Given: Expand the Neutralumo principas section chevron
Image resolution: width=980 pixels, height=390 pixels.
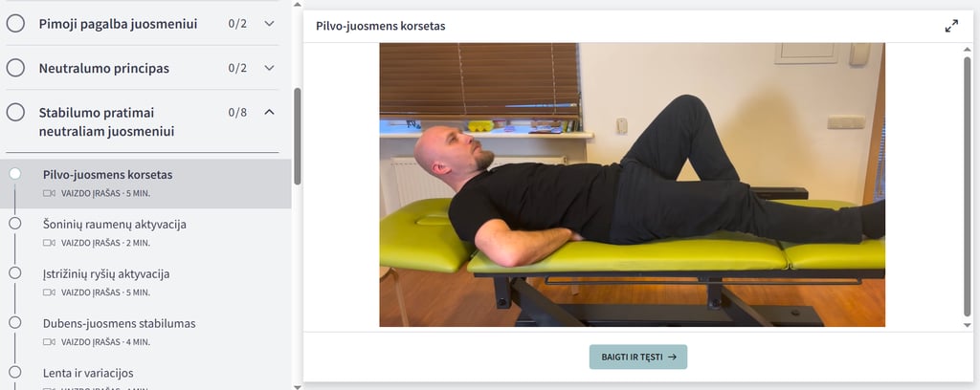Looking at the screenshot, I should click(x=269, y=68).
